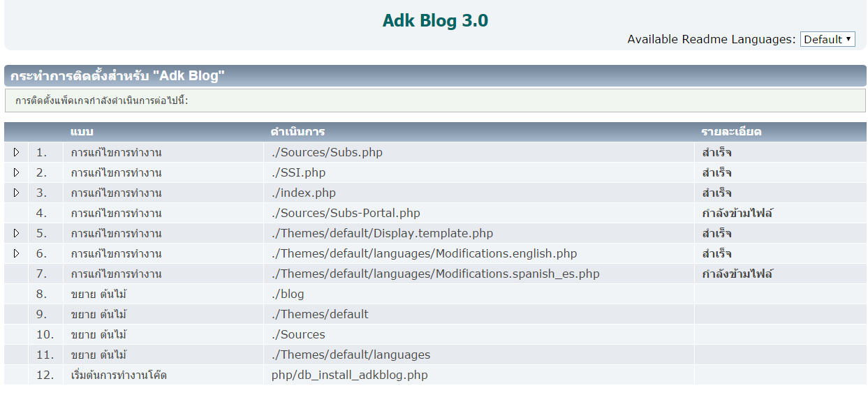
Task: Click the ./Sources/Subs-Portal.php file path
Action: (346, 213)
